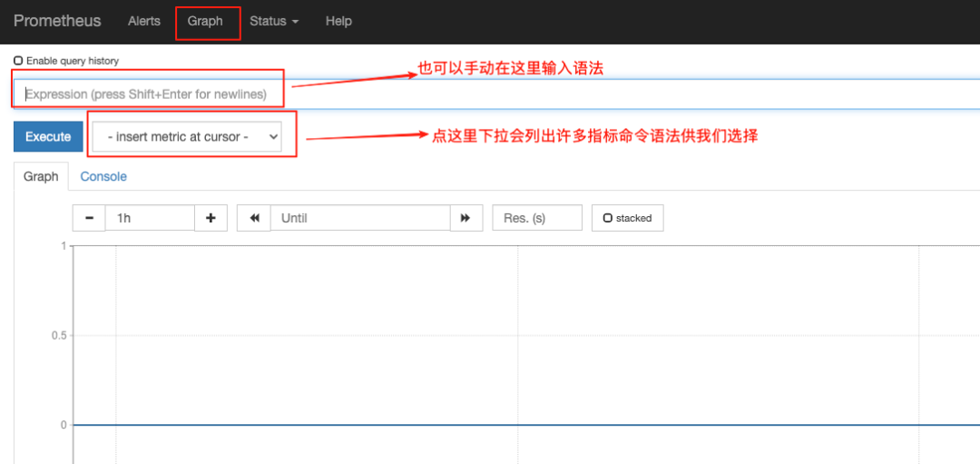Switch to the Graph tab
This screenshot has height=464, width=980.
(x=41, y=176)
